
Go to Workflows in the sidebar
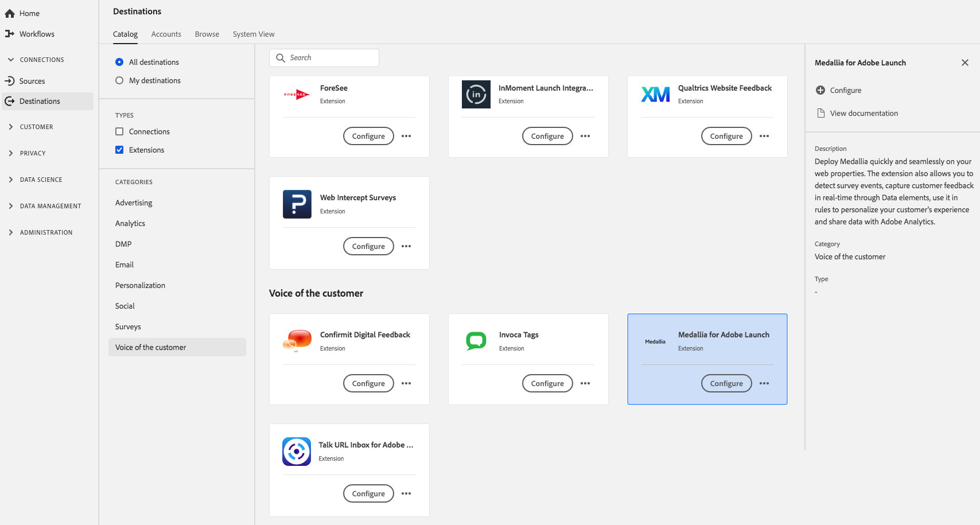pos(37,34)
